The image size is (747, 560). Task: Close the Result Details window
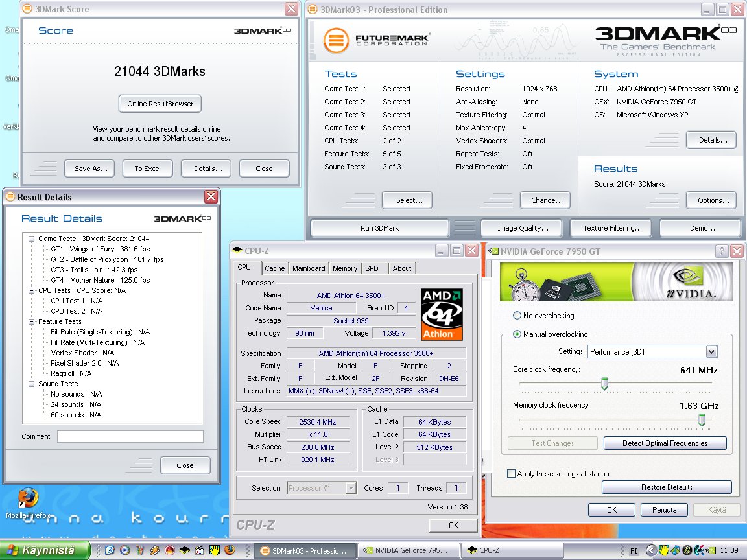point(211,196)
